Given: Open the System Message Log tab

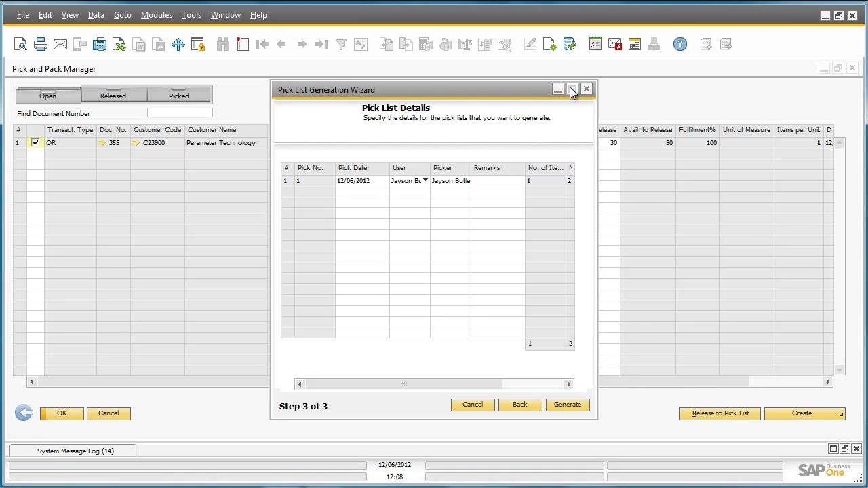Looking at the screenshot, I should pyautogui.click(x=73, y=451).
